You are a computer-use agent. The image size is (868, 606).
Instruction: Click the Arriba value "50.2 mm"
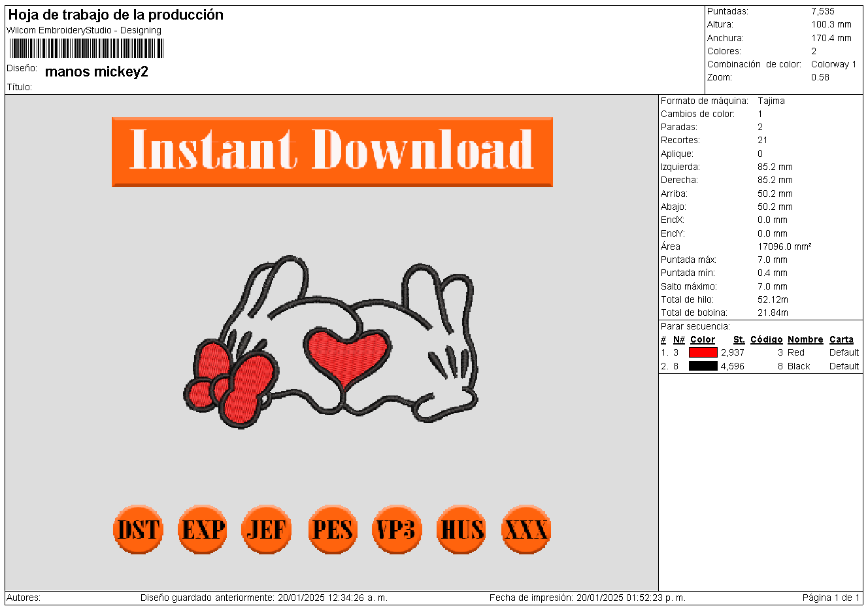click(x=775, y=194)
